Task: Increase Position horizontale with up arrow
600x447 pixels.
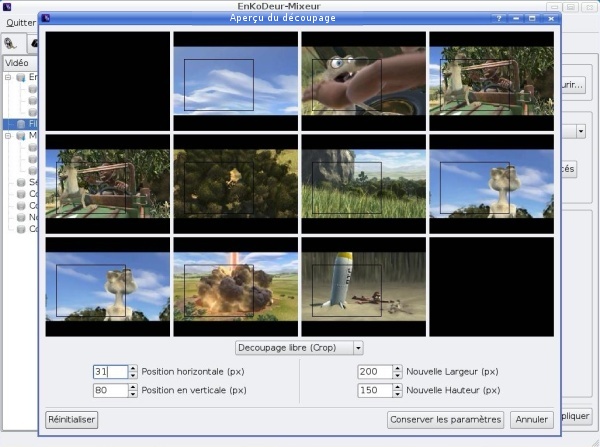Action: [133, 368]
